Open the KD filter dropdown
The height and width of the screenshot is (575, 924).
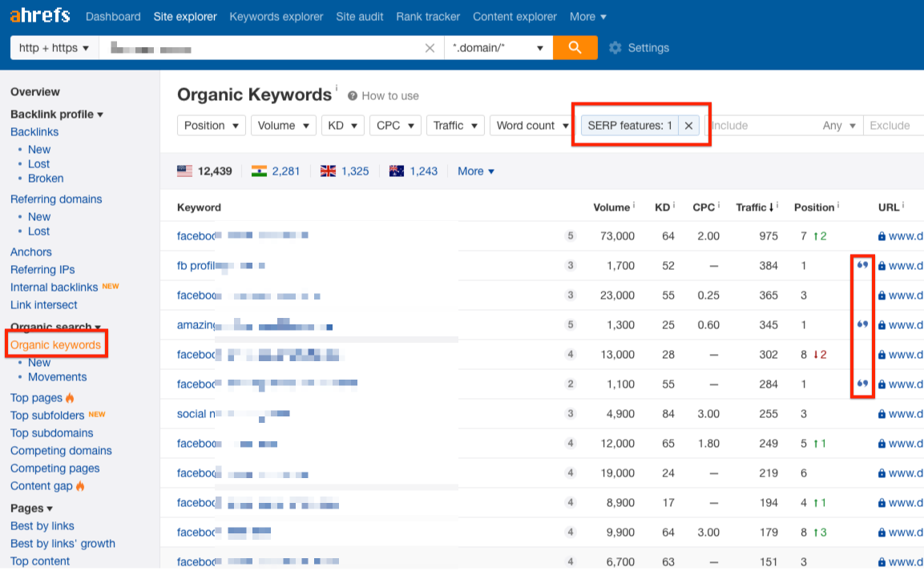pos(342,126)
